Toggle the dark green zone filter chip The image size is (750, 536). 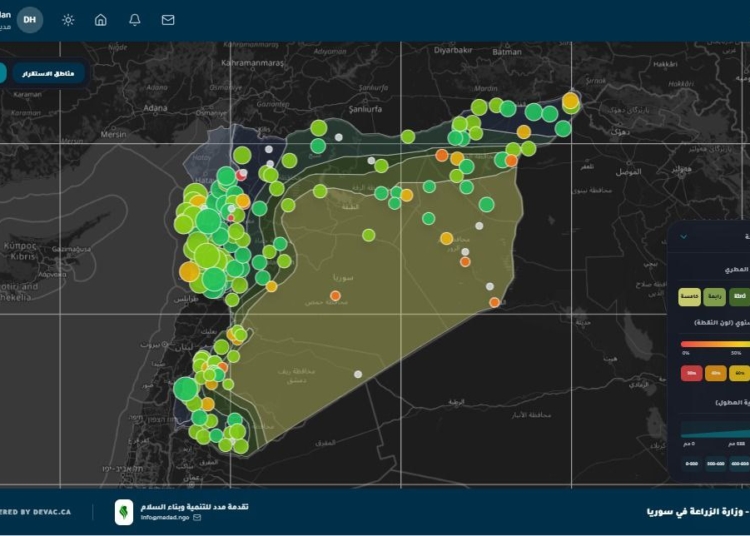pos(739,297)
